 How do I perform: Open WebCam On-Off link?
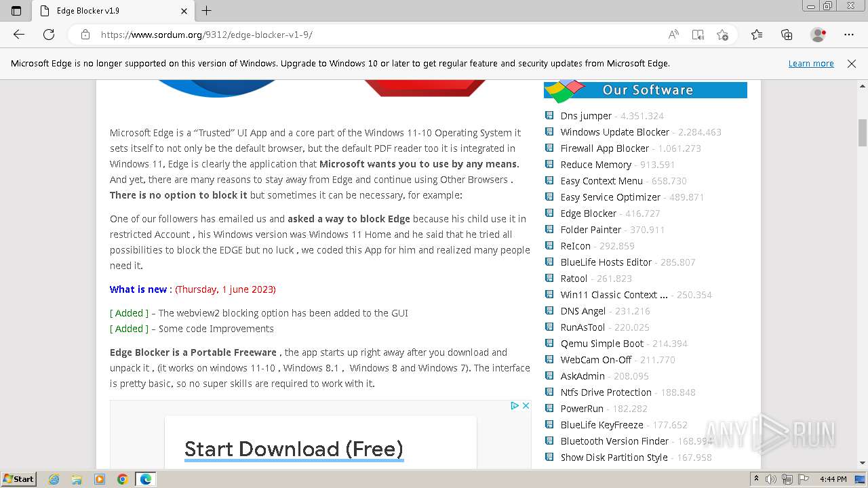595,360
